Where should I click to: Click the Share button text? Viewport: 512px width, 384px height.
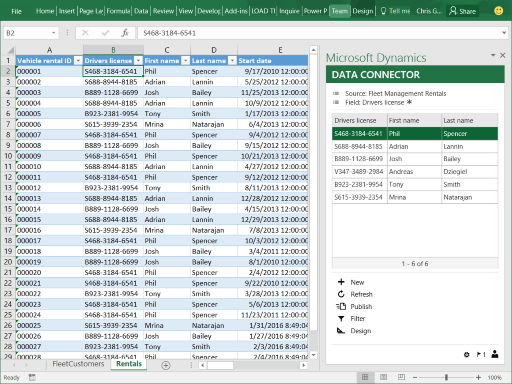point(467,11)
